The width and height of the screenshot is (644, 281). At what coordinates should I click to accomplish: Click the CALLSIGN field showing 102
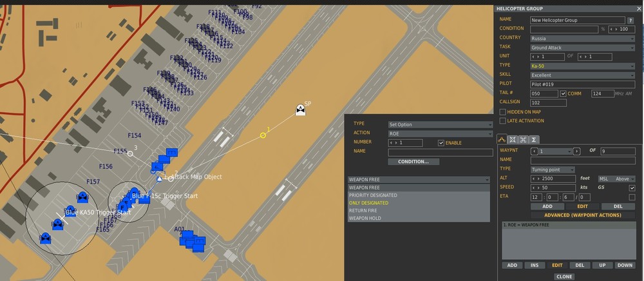548,102
